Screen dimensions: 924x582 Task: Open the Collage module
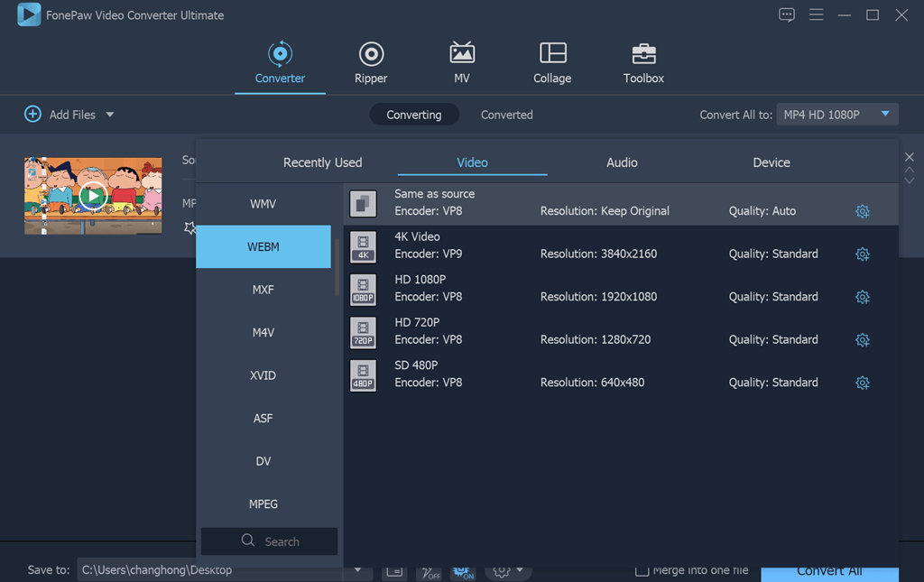point(552,62)
